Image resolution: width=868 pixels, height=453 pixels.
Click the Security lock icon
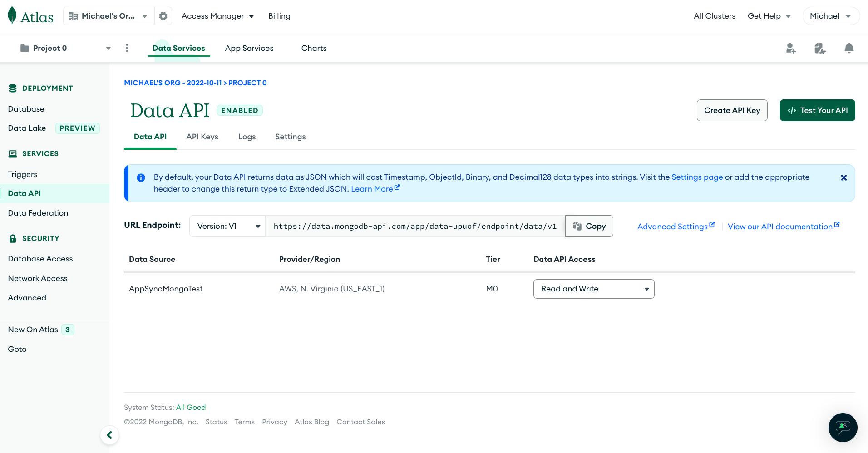13,238
